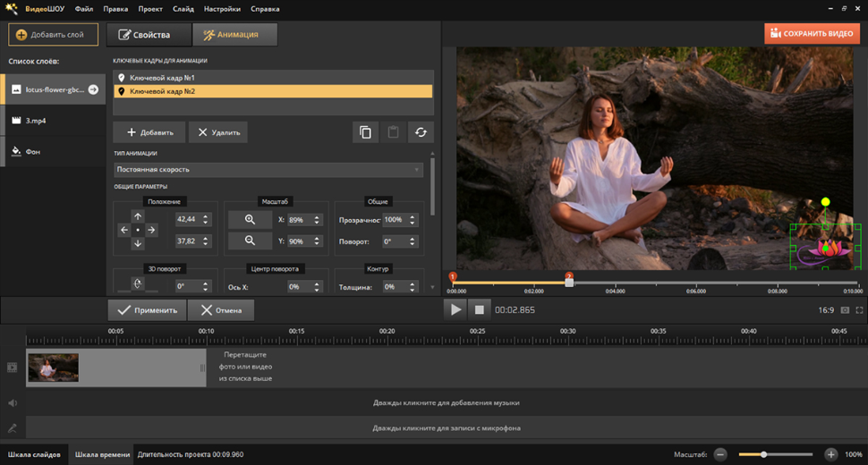Click the Масштаб zoom slider handle
The width and height of the screenshot is (868, 465).
tap(763, 454)
